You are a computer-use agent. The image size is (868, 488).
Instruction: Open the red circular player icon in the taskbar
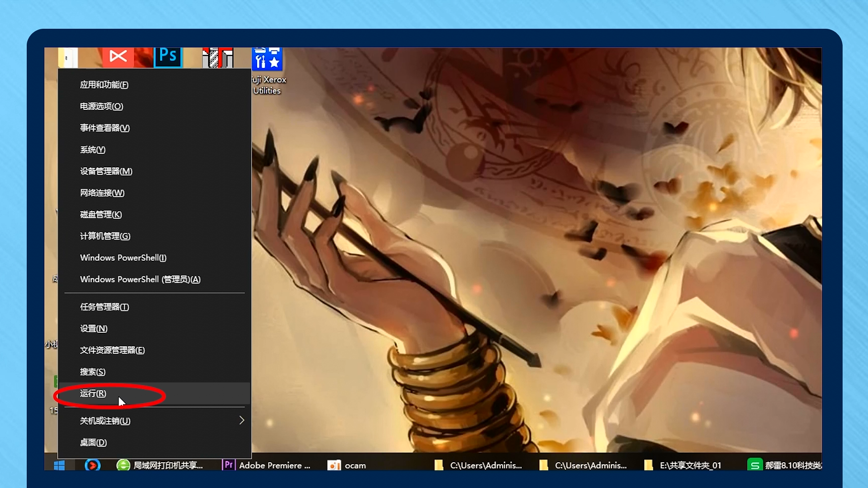(92, 465)
